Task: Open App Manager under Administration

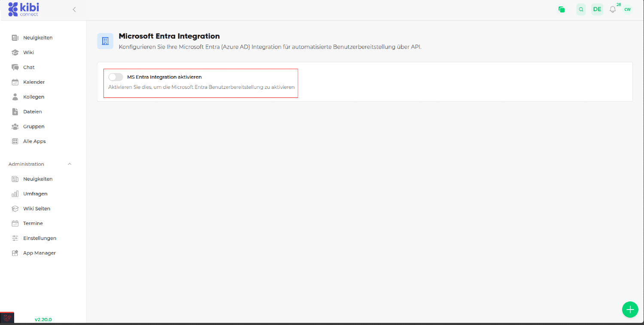Action: tap(39, 253)
